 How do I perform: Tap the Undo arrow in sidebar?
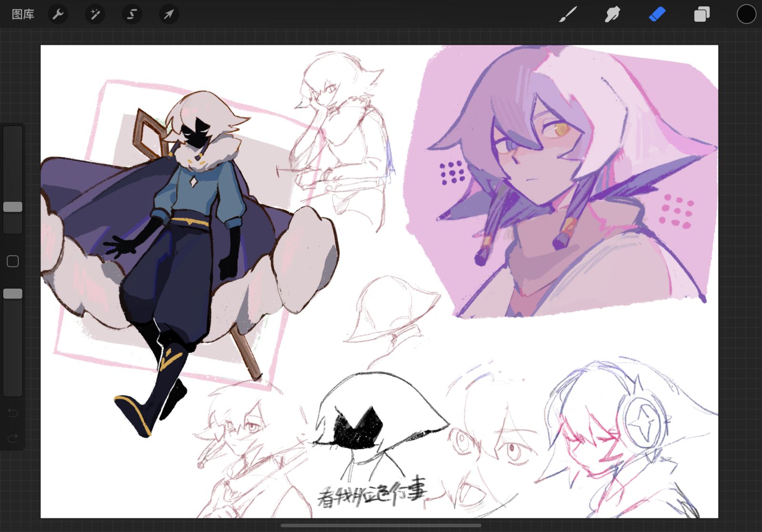tap(13, 413)
